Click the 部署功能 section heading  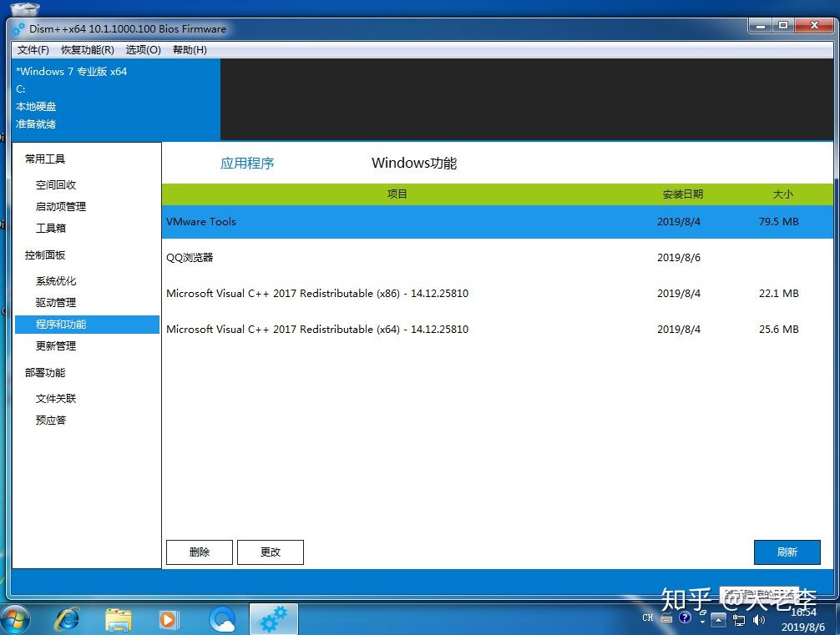tap(45, 373)
